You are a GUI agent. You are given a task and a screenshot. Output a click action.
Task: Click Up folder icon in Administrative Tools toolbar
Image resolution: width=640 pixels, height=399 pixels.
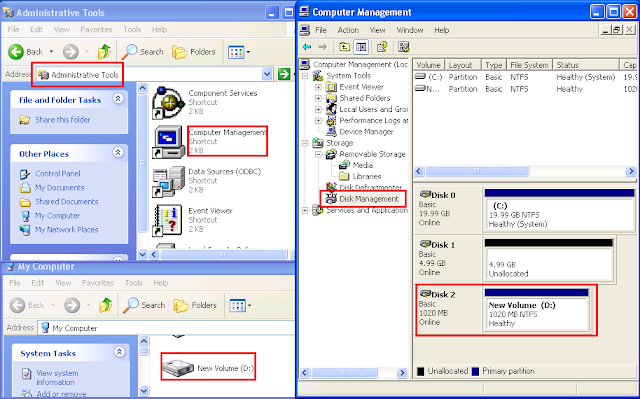[104, 52]
